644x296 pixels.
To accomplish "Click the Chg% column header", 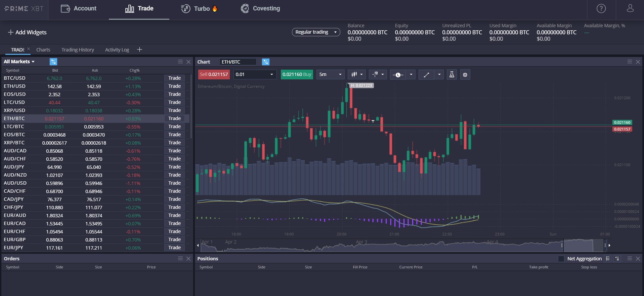I will (x=134, y=70).
